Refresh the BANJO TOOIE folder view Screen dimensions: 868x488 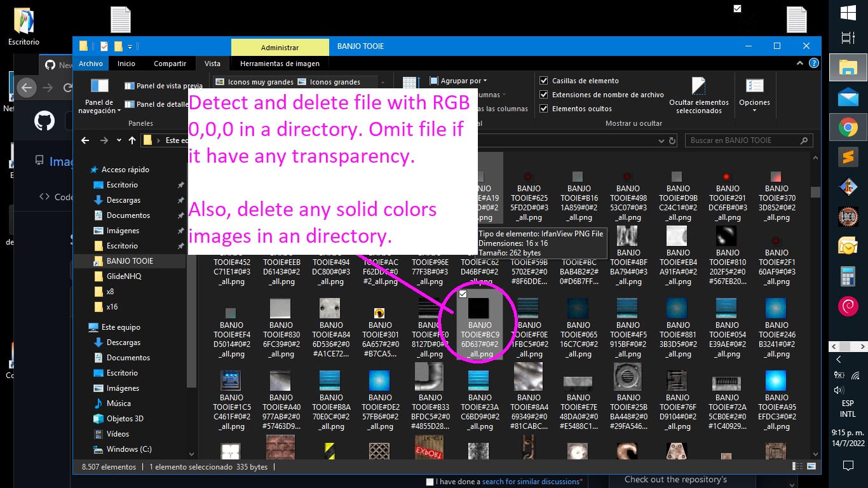[673, 140]
